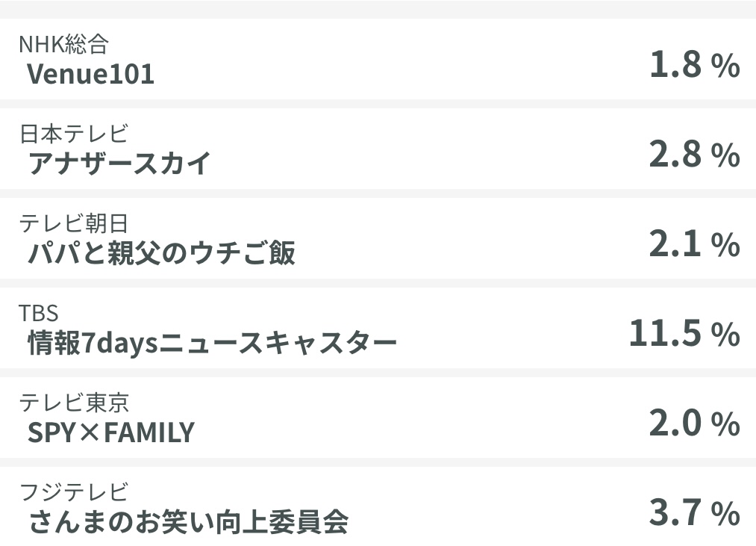Click the 11.5 rating figure

point(665,335)
